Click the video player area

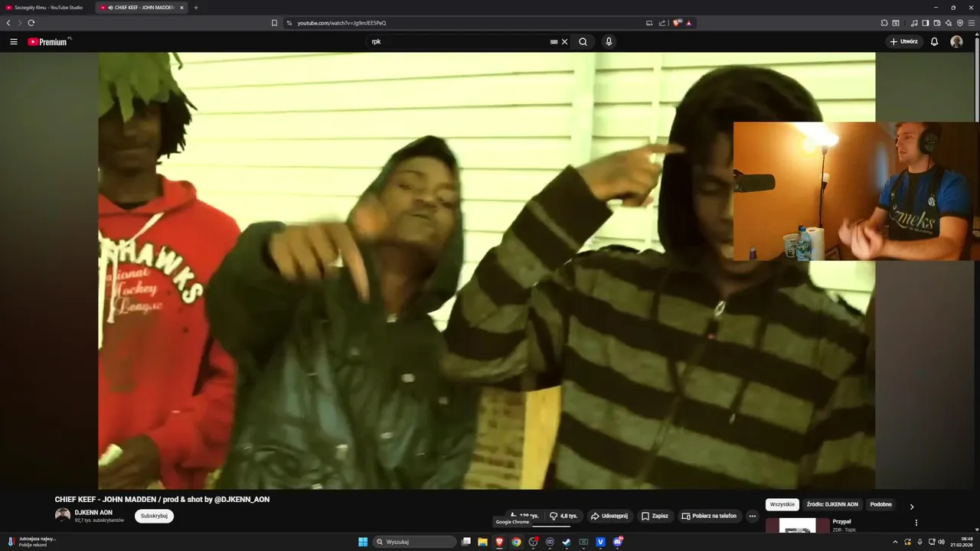point(486,270)
